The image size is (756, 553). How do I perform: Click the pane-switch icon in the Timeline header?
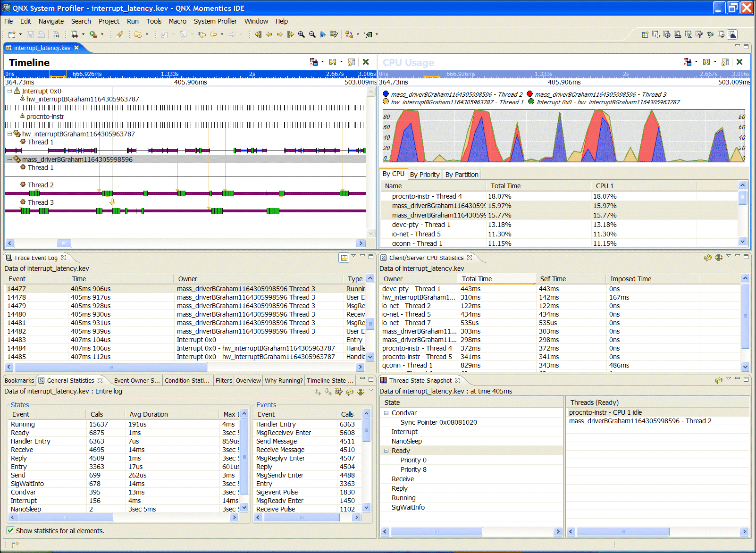pos(314,62)
